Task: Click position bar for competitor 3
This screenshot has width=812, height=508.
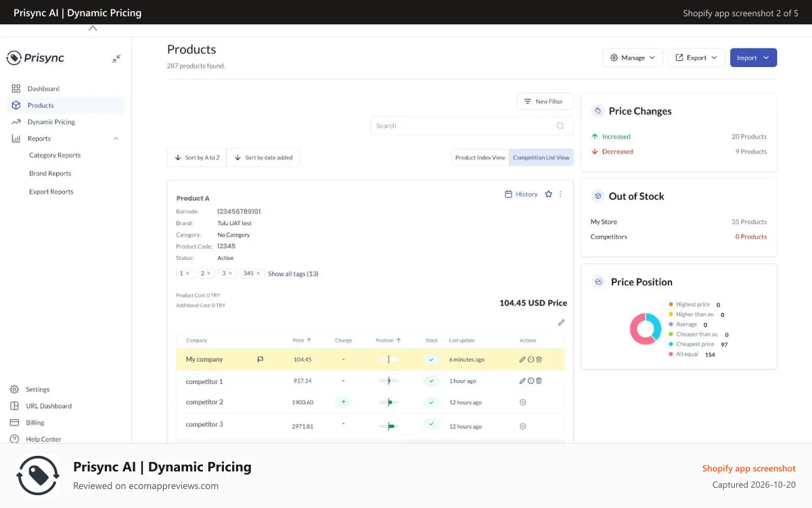Action: coord(388,426)
